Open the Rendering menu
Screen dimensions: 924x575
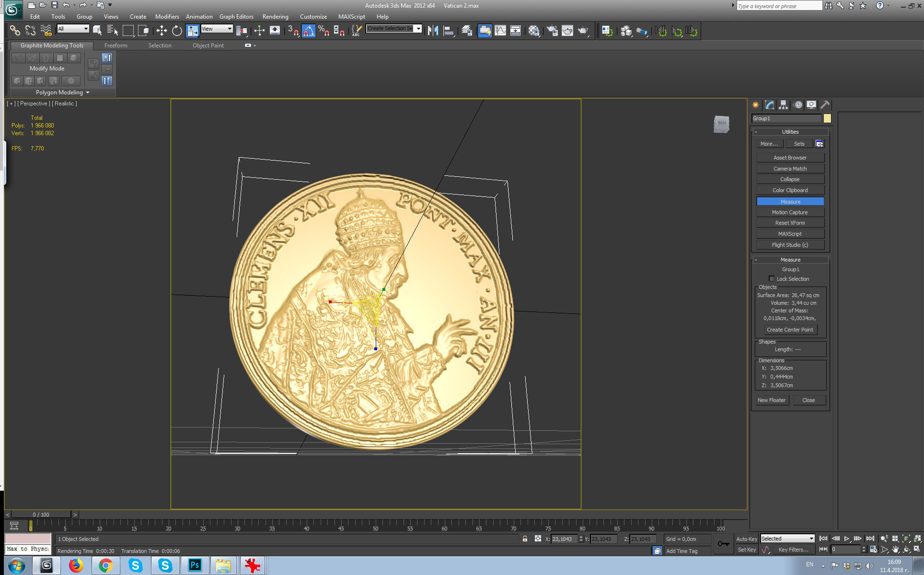[276, 17]
